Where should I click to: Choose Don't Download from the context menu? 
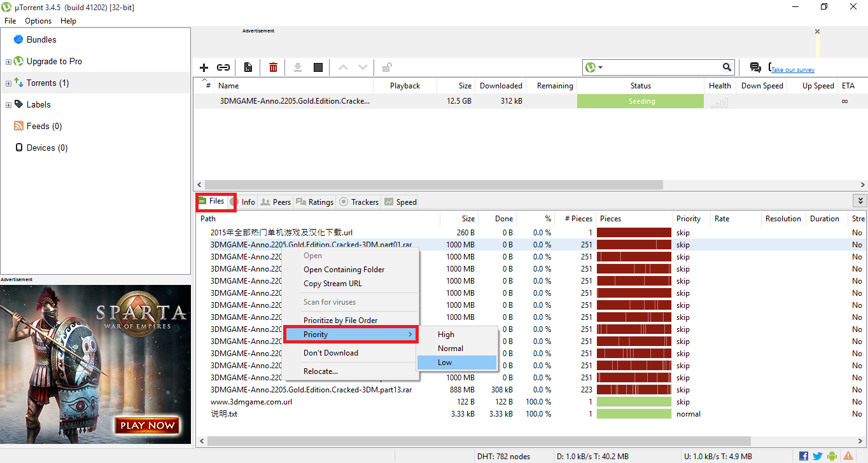pos(331,352)
